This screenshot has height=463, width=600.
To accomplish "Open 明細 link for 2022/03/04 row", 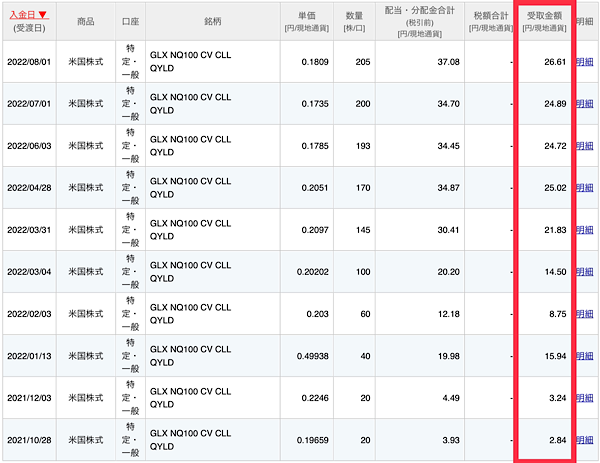I will tap(585, 272).
